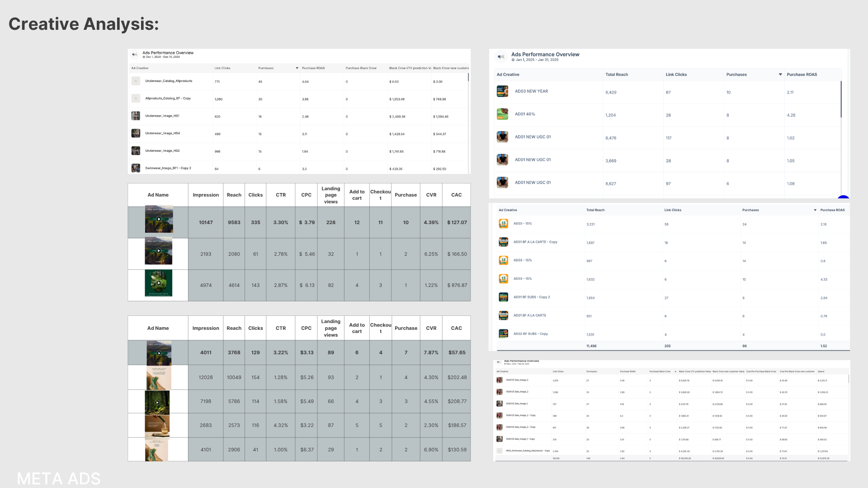This screenshot has height=488, width=868.
Task: Click the AD03 NEW YEAR creative thumbnail
Action: pyautogui.click(x=502, y=91)
